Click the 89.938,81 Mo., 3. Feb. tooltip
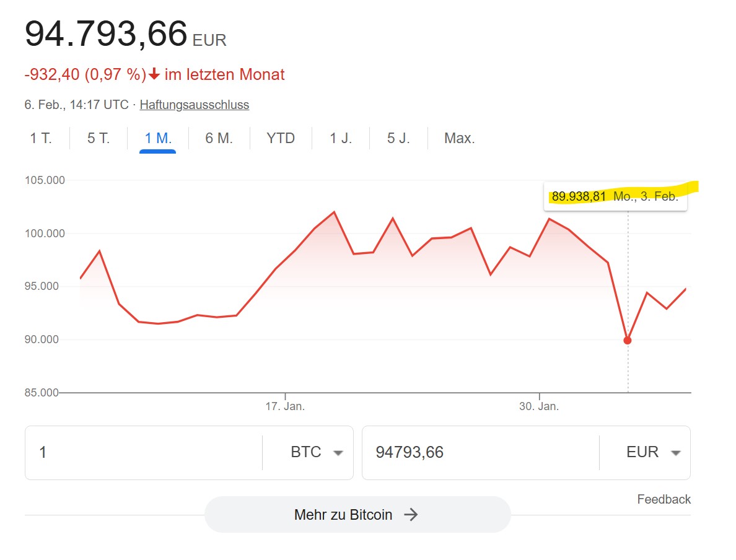The width and height of the screenshot is (736, 560). click(x=615, y=196)
